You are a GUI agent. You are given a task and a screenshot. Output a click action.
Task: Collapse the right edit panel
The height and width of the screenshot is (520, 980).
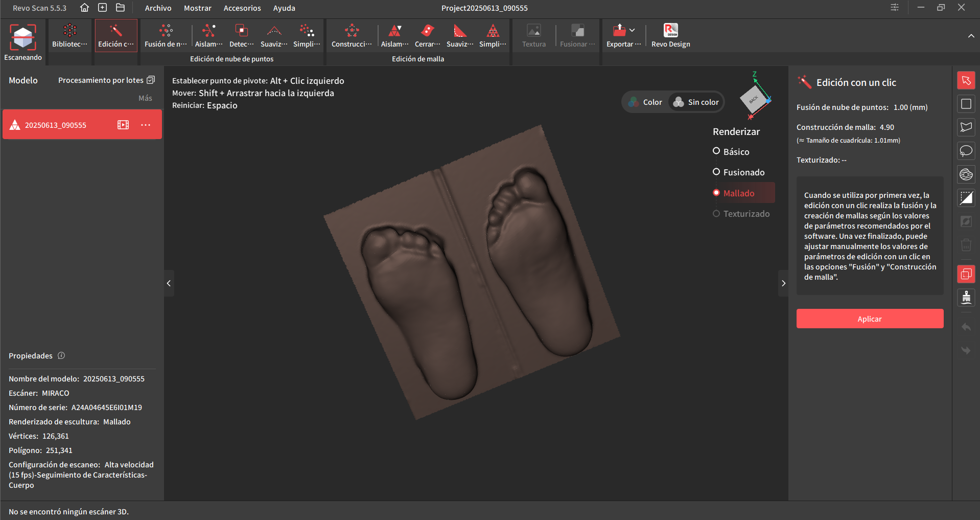(x=783, y=283)
